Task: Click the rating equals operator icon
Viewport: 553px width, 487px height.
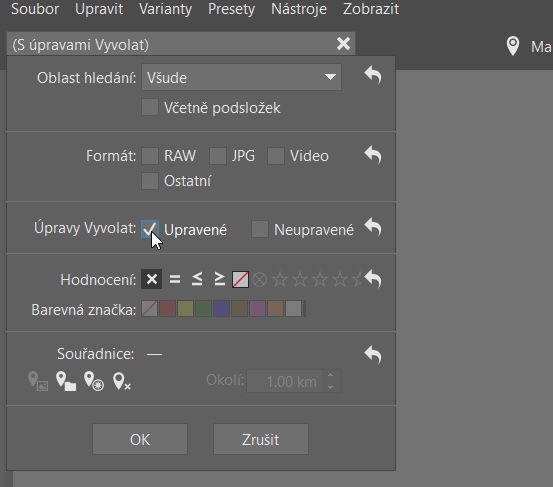Action: point(175,279)
